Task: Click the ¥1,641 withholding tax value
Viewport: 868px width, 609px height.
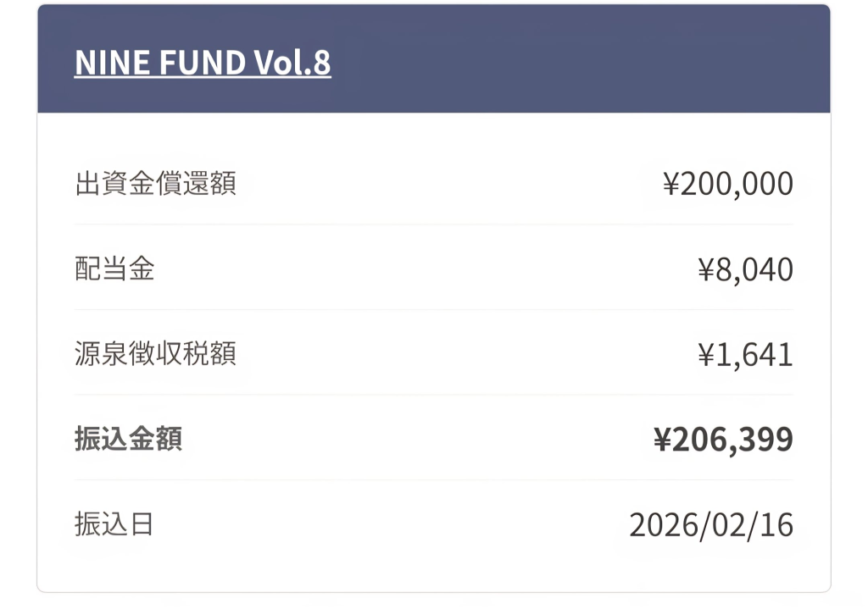Action: click(745, 355)
